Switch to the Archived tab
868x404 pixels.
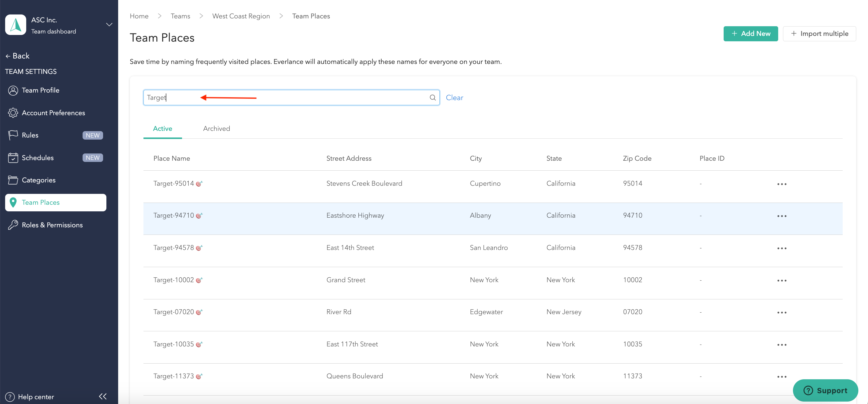(216, 129)
